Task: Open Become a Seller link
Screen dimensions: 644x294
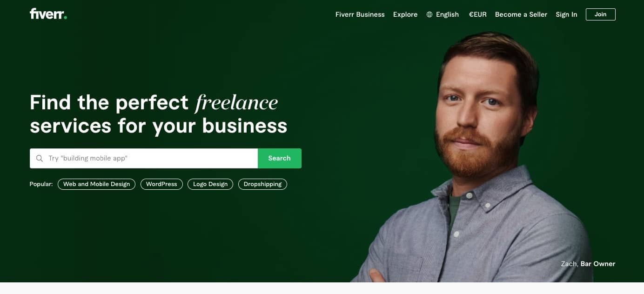Action: tap(521, 14)
